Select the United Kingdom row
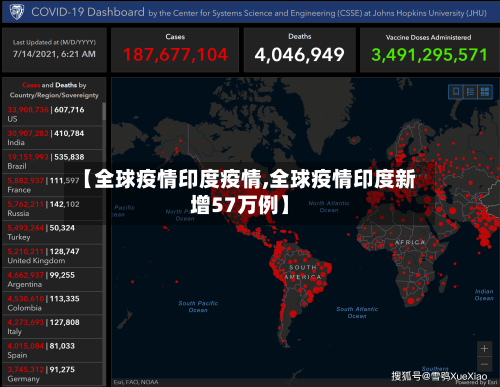The height and width of the screenshot is (387, 500). (x=52, y=256)
